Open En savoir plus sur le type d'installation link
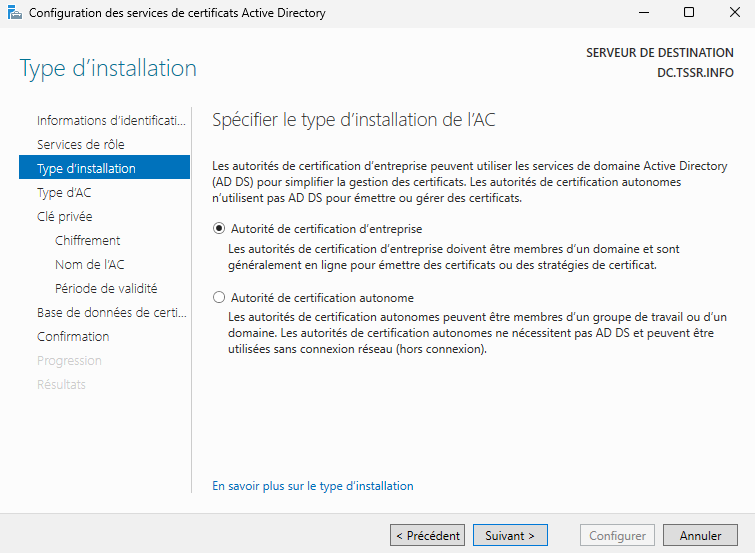This screenshot has height=553, width=755. click(313, 486)
